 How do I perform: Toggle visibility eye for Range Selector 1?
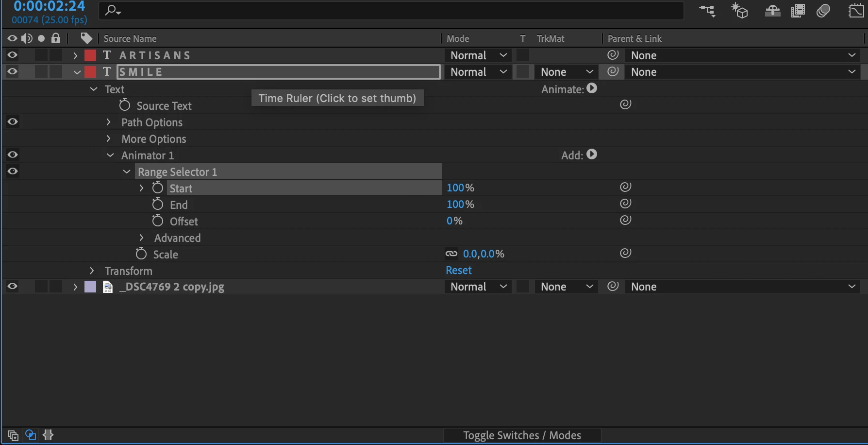point(13,171)
